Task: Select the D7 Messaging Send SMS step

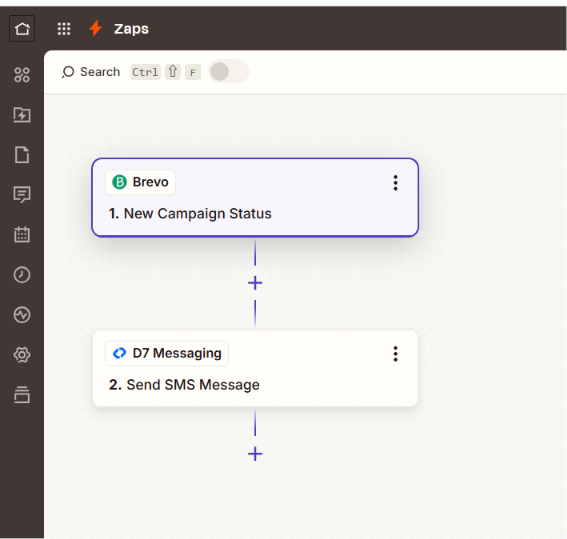Action: [x=255, y=368]
